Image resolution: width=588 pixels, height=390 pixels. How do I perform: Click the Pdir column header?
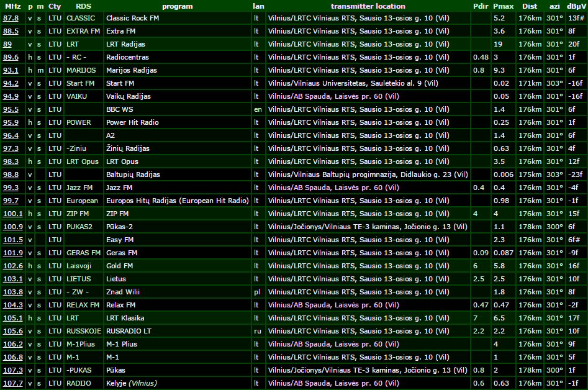click(x=481, y=6)
